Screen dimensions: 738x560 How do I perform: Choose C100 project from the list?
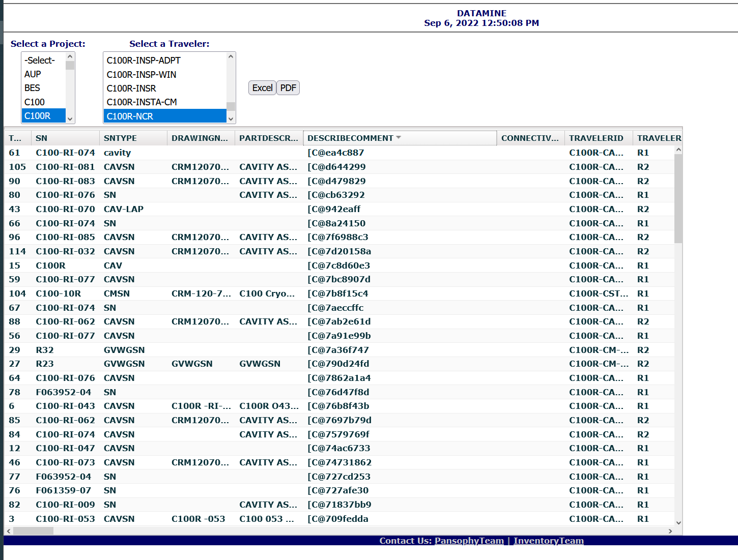pos(35,102)
